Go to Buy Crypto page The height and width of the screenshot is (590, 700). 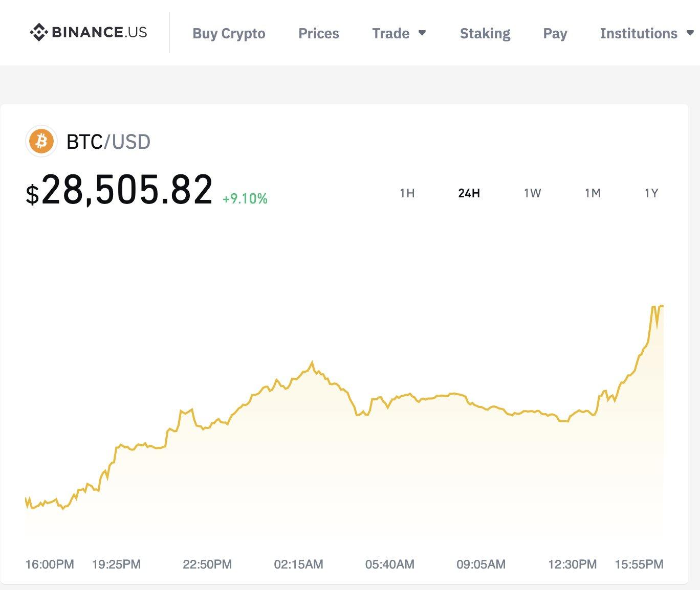coord(229,34)
